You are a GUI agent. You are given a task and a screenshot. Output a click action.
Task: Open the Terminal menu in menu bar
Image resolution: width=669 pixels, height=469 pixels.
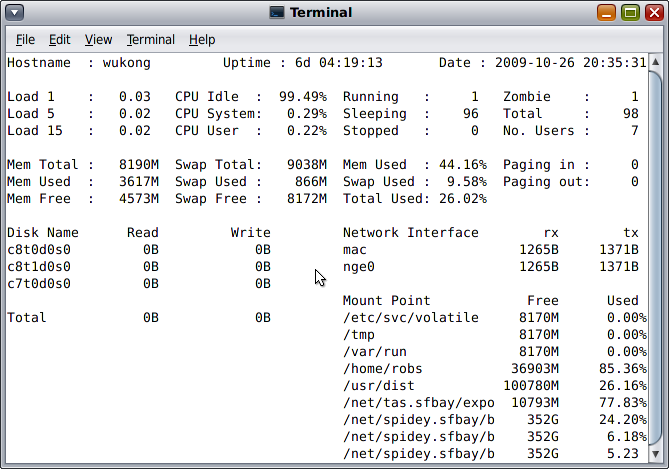click(150, 40)
